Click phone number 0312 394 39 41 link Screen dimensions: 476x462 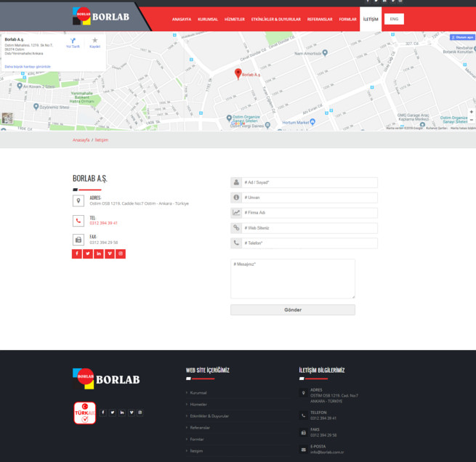[103, 223]
